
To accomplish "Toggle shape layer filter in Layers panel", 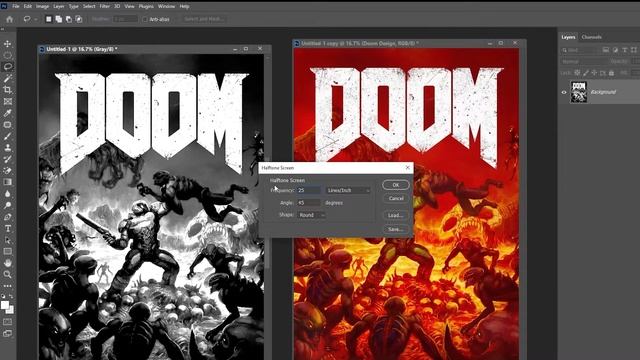I will 633,50.
